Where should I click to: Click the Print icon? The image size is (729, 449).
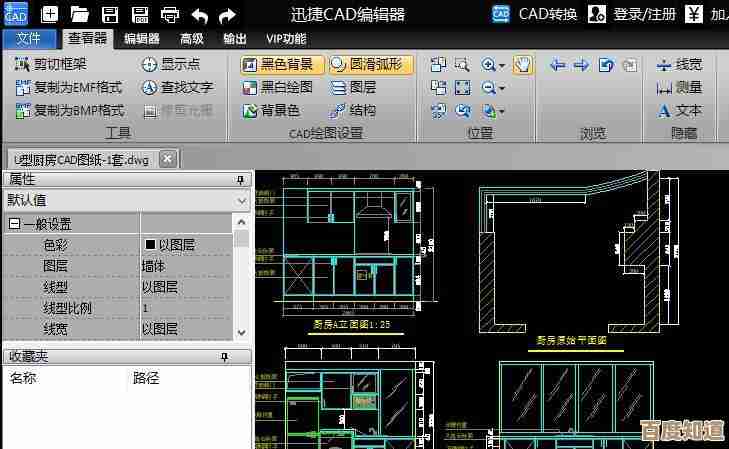tap(170, 14)
